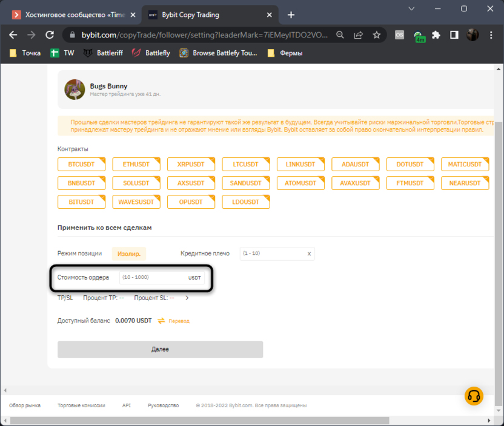This screenshot has height=426, width=504.
Task: Click the Кредитное плечо leverage field
Action: (272, 254)
